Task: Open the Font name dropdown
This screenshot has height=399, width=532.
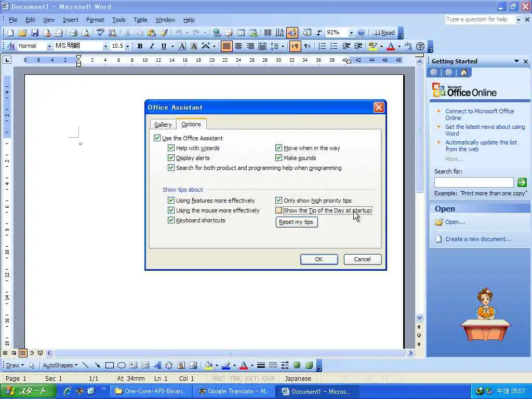Action: coord(105,46)
